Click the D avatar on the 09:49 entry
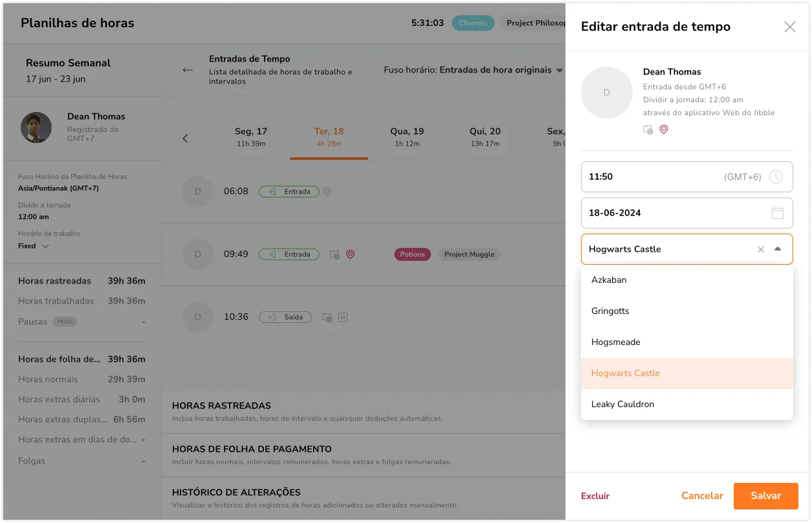812x523 pixels. click(x=198, y=254)
